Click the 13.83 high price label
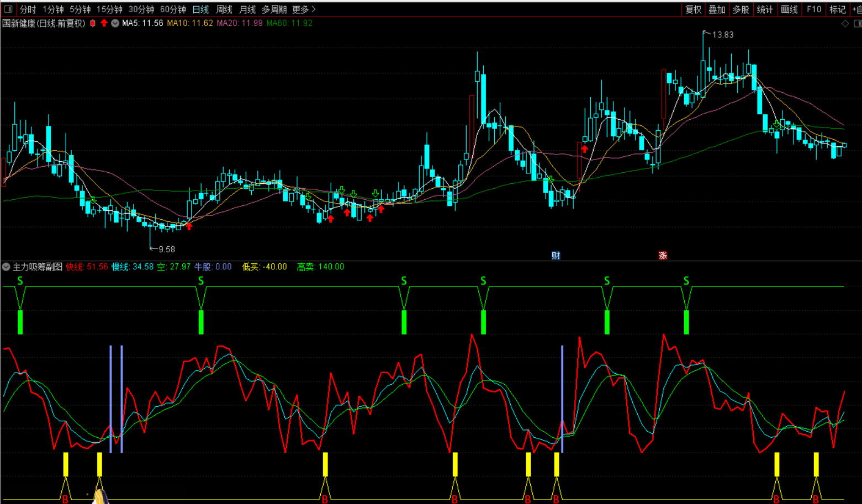 [x=723, y=35]
